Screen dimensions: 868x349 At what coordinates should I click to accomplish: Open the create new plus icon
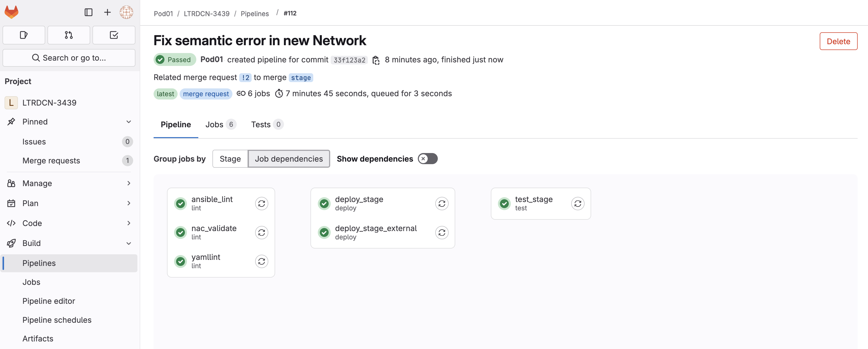pyautogui.click(x=107, y=12)
